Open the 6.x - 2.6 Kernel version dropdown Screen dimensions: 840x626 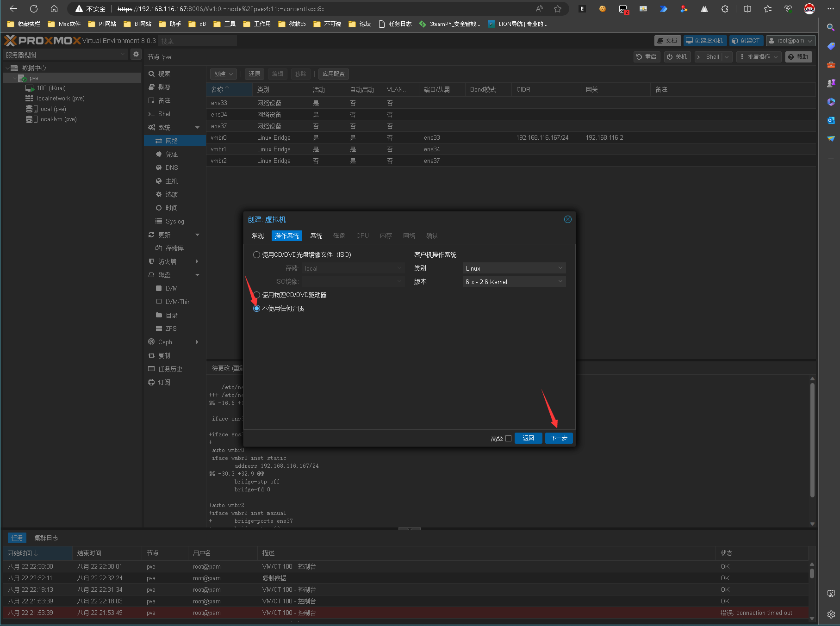(514, 282)
